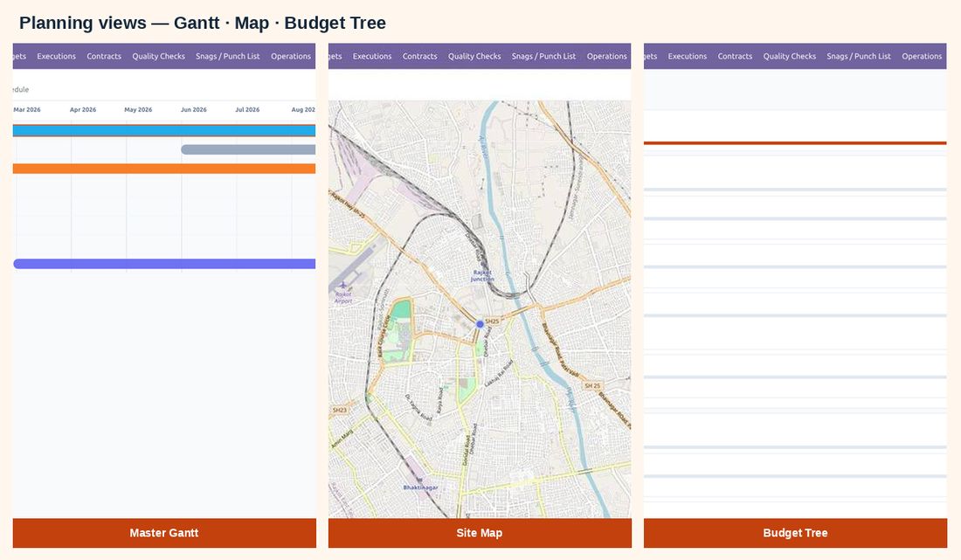Click the SH23 road shield on map

[340, 410]
